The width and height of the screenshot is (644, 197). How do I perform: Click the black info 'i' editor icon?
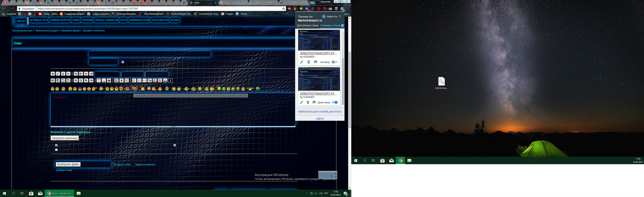pyautogui.click(x=170, y=80)
